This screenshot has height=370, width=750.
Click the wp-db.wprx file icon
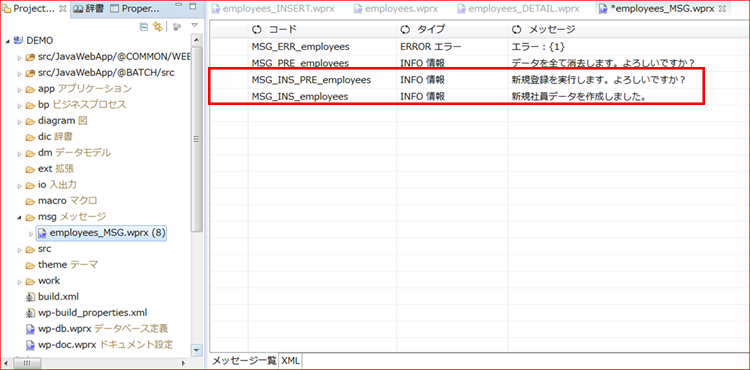tap(30, 329)
